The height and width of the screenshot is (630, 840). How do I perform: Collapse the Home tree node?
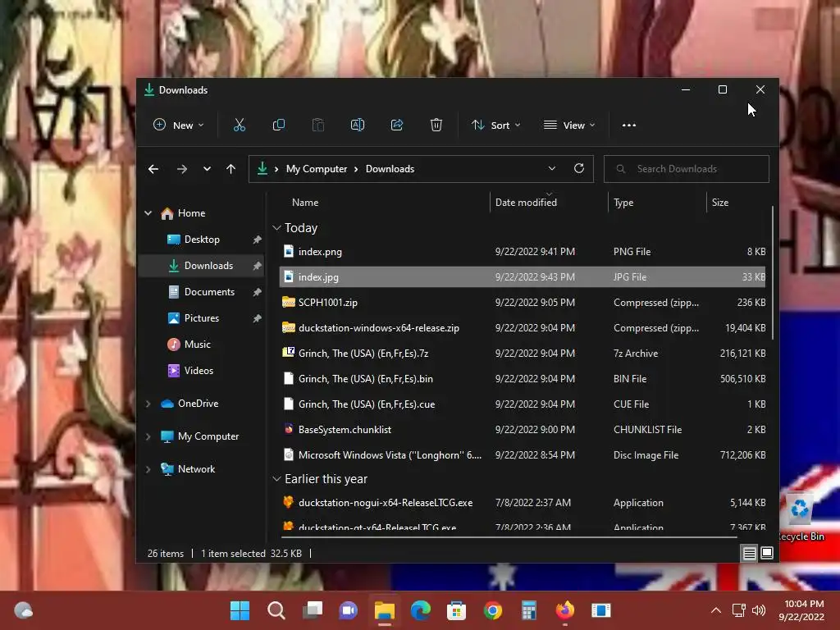tap(148, 213)
